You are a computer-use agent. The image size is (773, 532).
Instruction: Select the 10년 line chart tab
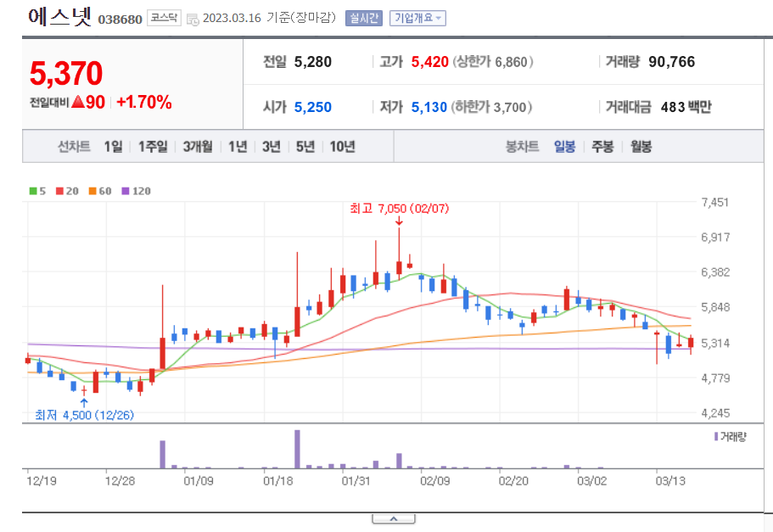[x=342, y=147]
